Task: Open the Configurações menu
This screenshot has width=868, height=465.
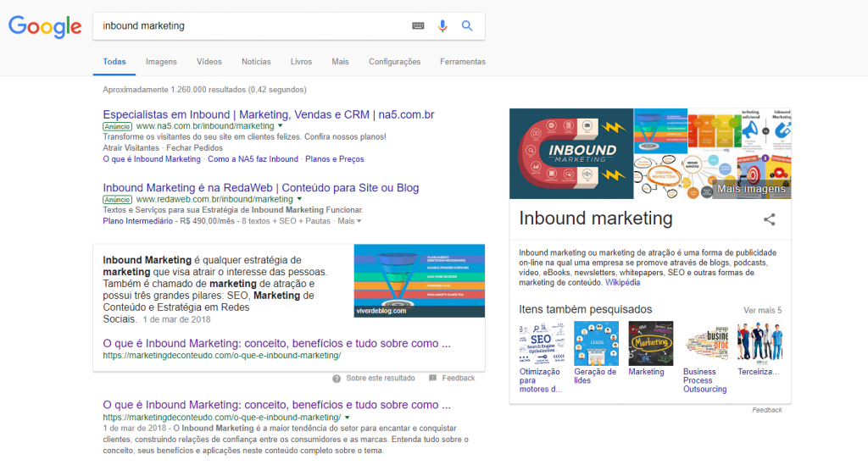Action: coord(395,62)
